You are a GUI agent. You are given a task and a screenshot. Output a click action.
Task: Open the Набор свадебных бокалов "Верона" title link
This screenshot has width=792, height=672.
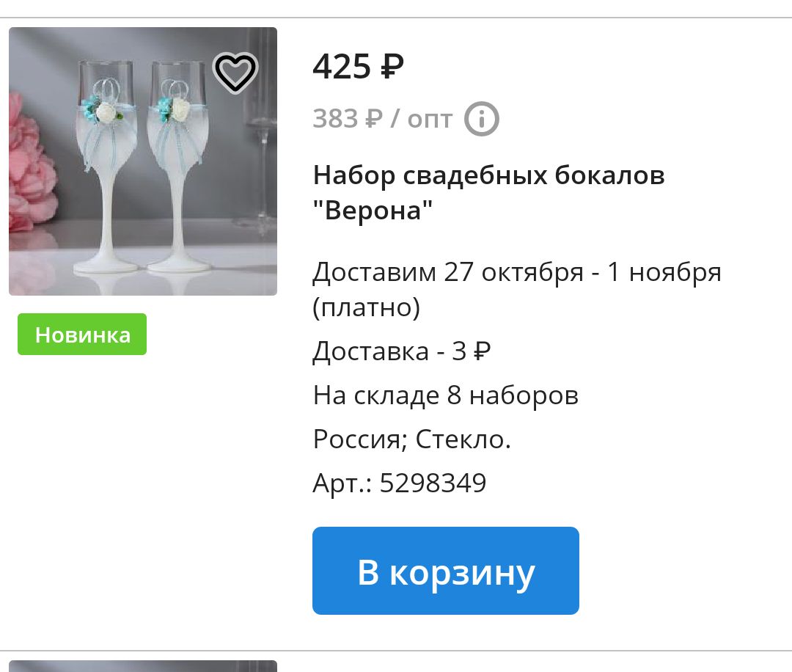pos(488,192)
